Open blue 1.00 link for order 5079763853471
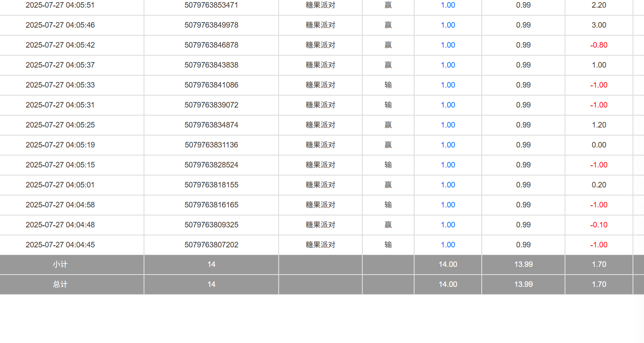644x343 pixels. (448, 5)
